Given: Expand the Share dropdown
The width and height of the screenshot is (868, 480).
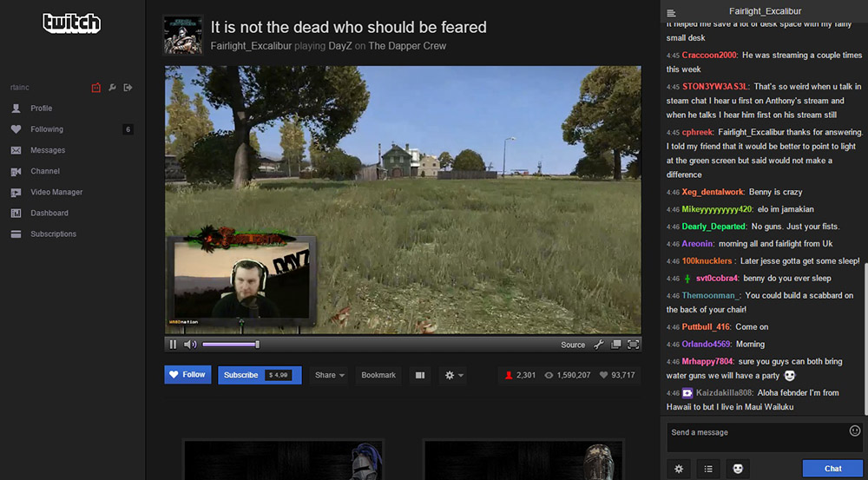Looking at the screenshot, I should (x=330, y=375).
